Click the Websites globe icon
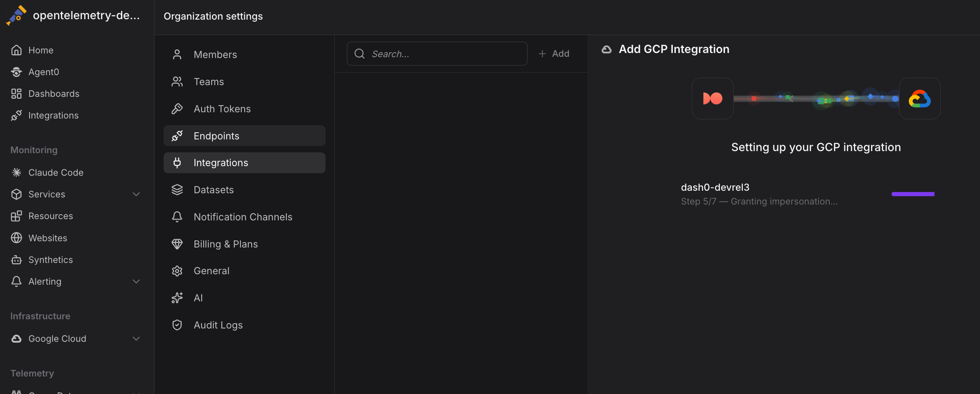The image size is (980, 394). point(16,238)
